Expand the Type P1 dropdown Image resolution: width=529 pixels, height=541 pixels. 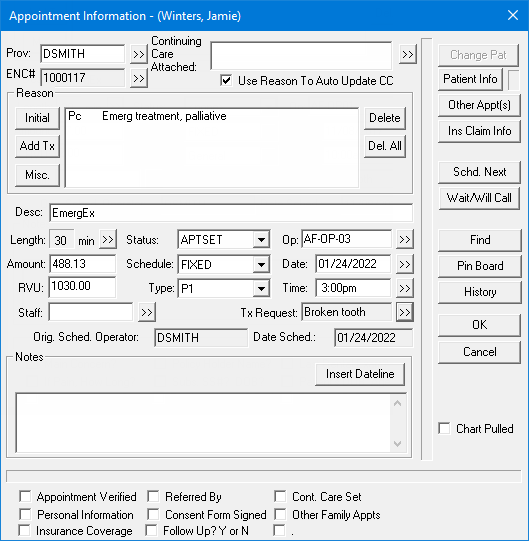pyautogui.click(x=261, y=288)
